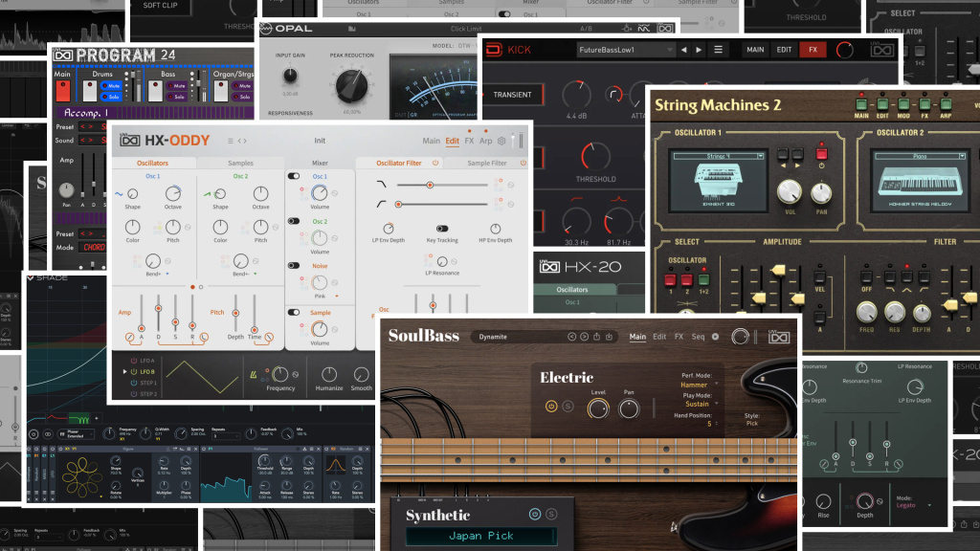This screenshot has width=980, height=551.
Task: Click String Machines 2 MOD button
Action: pyautogui.click(x=903, y=104)
